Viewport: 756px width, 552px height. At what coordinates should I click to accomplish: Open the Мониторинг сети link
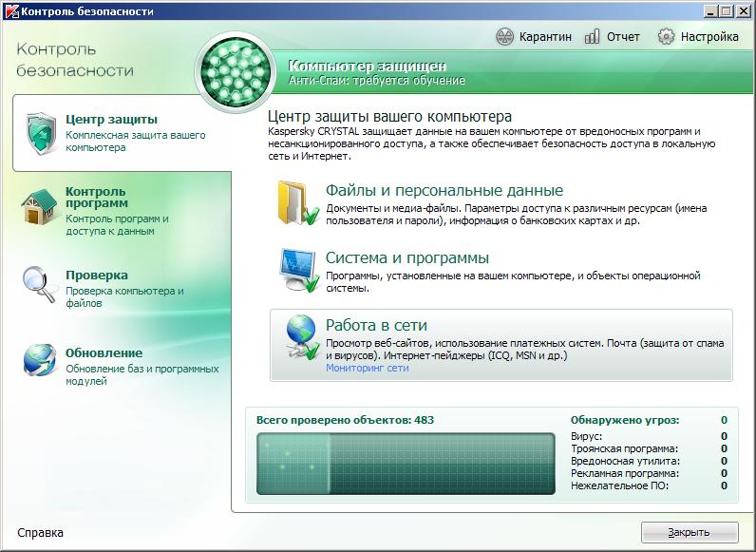[367, 368]
